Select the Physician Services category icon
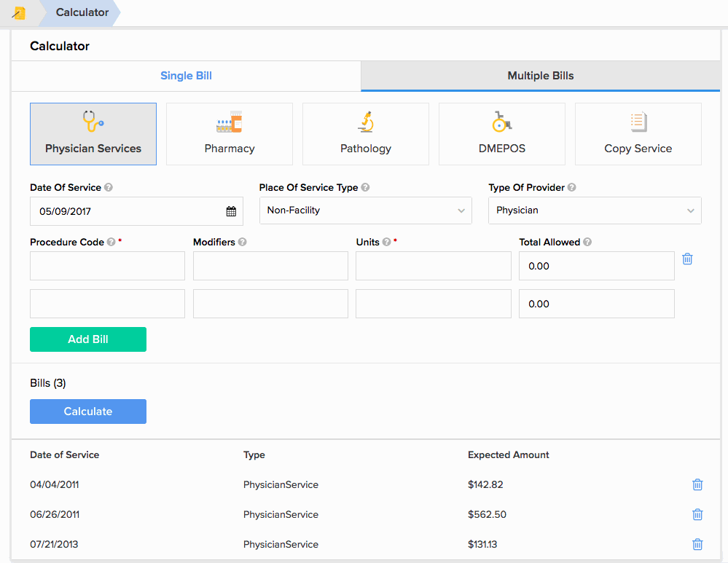728x563 pixels. [93, 133]
